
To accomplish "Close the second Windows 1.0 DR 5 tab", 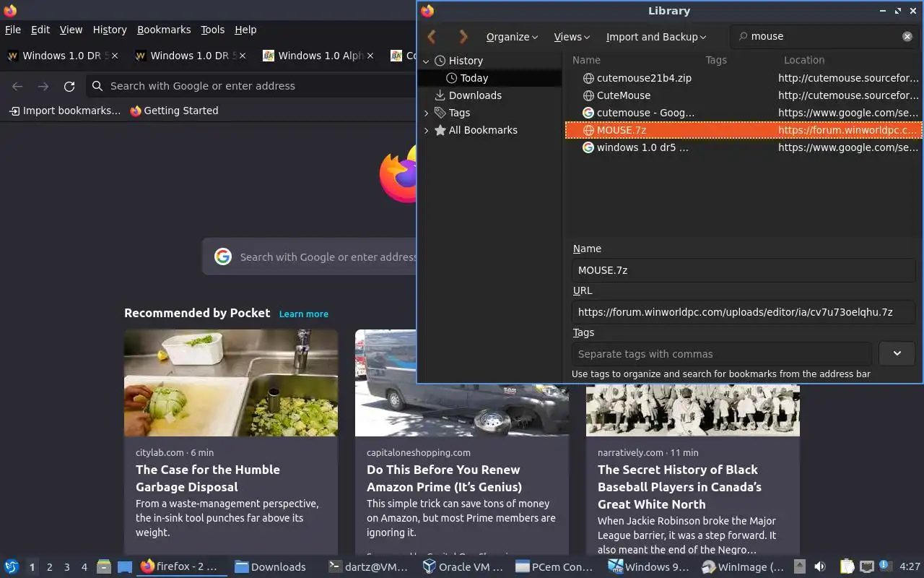I will [243, 56].
